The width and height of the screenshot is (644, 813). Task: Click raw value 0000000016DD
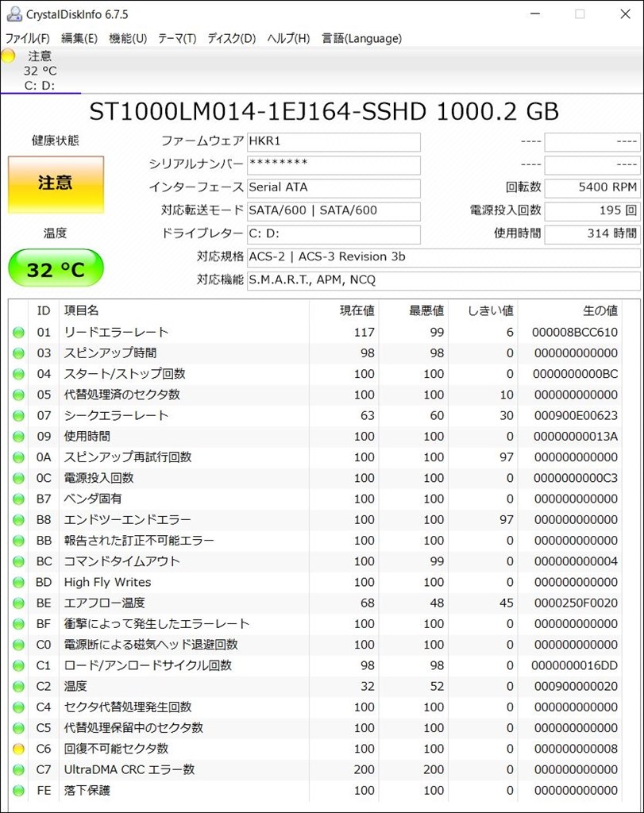[575, 665]
